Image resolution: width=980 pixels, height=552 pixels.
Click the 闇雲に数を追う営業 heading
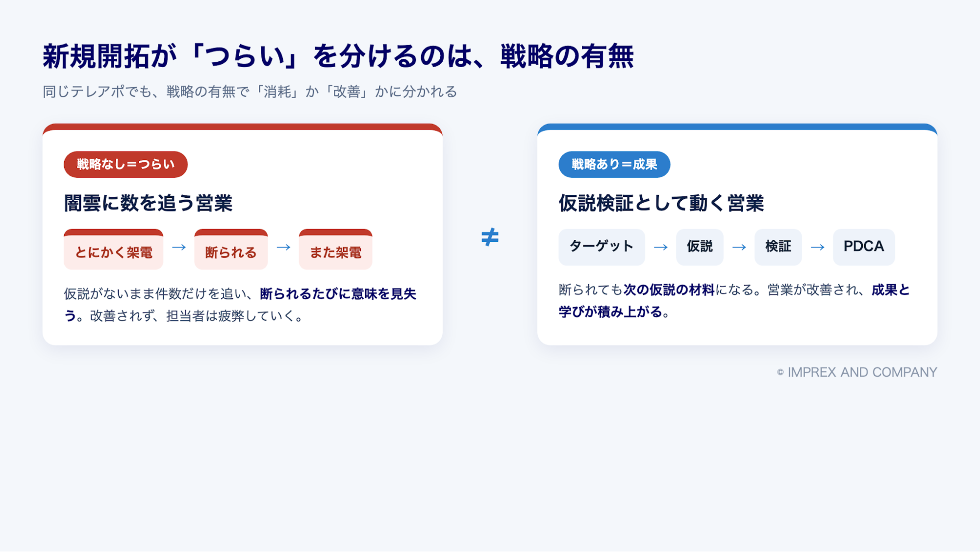pos(148,203)
